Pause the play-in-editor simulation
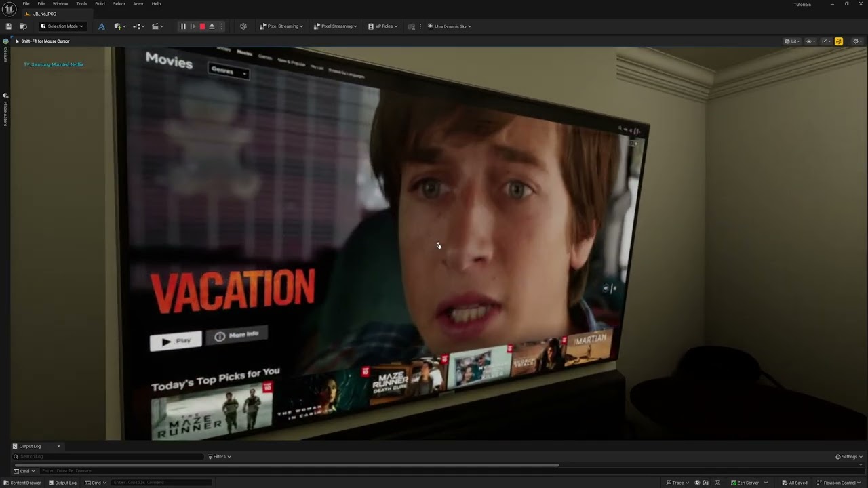Screen dimensions: 868x488 click(182, 26)
